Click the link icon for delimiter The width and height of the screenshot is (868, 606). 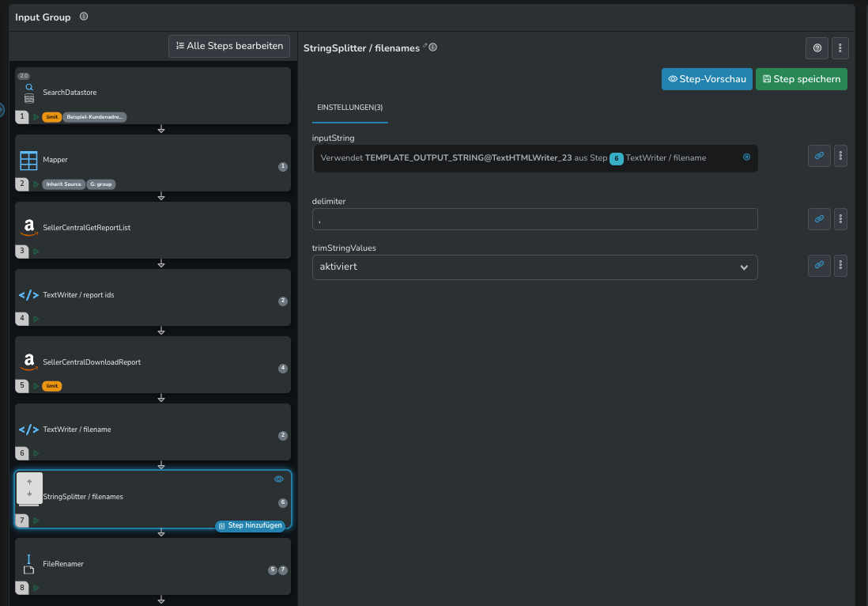coord(819,219)
